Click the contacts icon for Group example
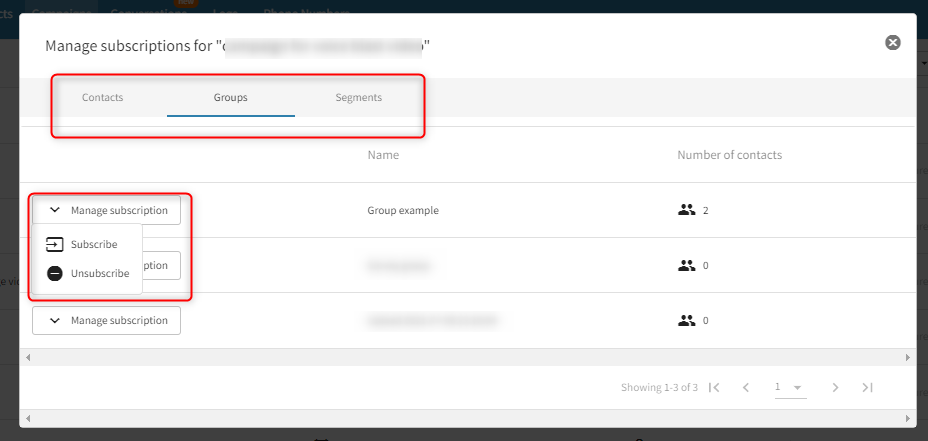The width and height of the screenshot is (928, 441). tap(686, 210)
